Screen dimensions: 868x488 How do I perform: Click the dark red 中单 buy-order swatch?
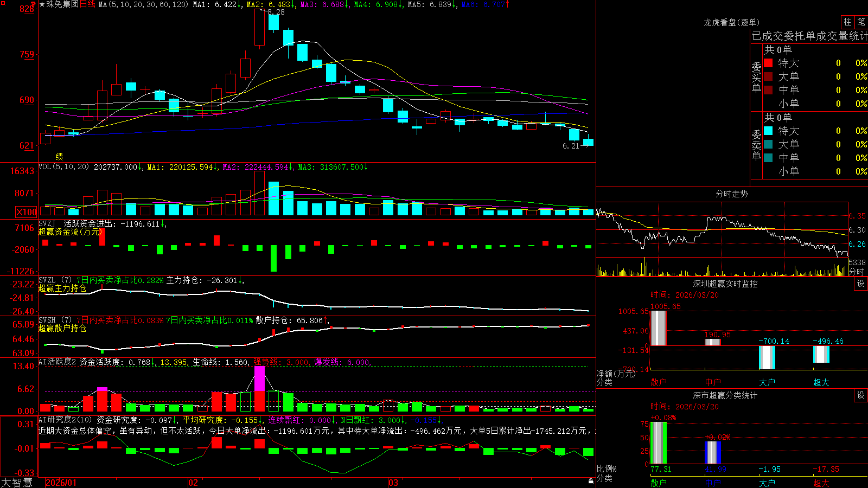[768, 90]
